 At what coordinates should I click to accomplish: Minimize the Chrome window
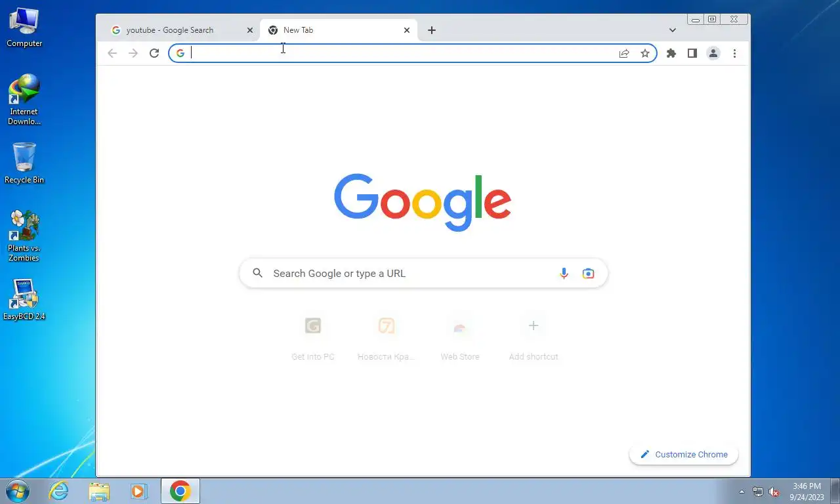coord(696,20)
